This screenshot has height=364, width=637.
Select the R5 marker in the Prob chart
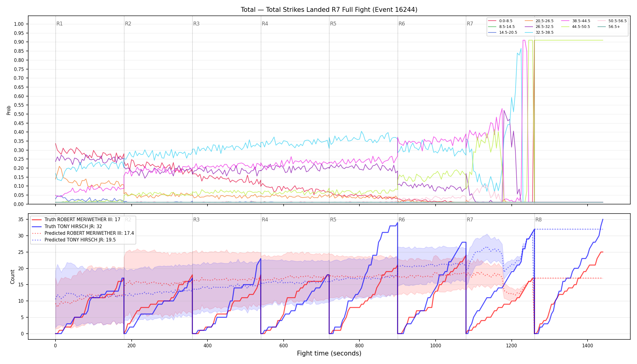click(333, 24)
